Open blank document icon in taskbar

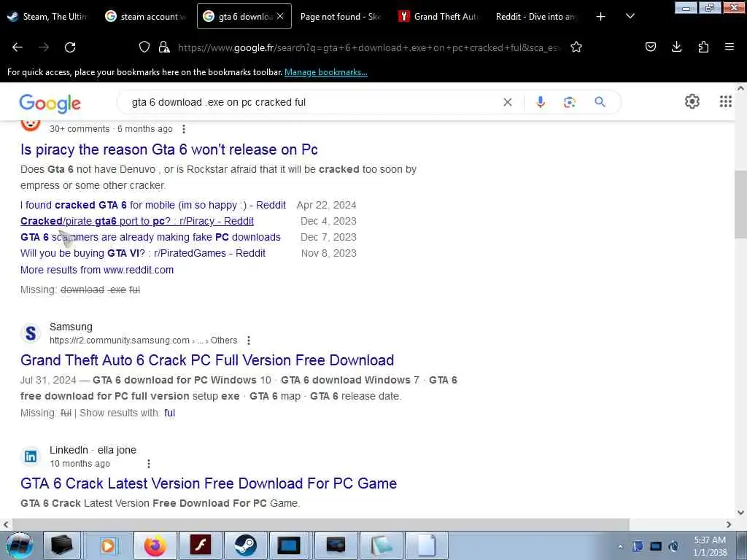point(426,545)
